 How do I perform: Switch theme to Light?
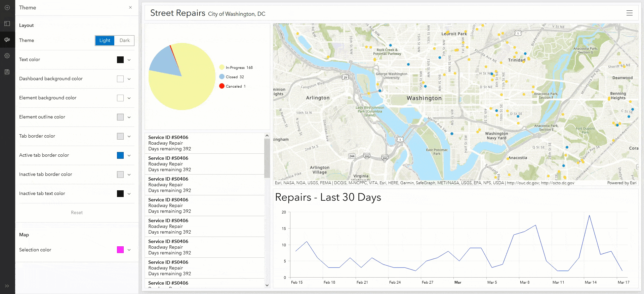click(x=105, y=41)
